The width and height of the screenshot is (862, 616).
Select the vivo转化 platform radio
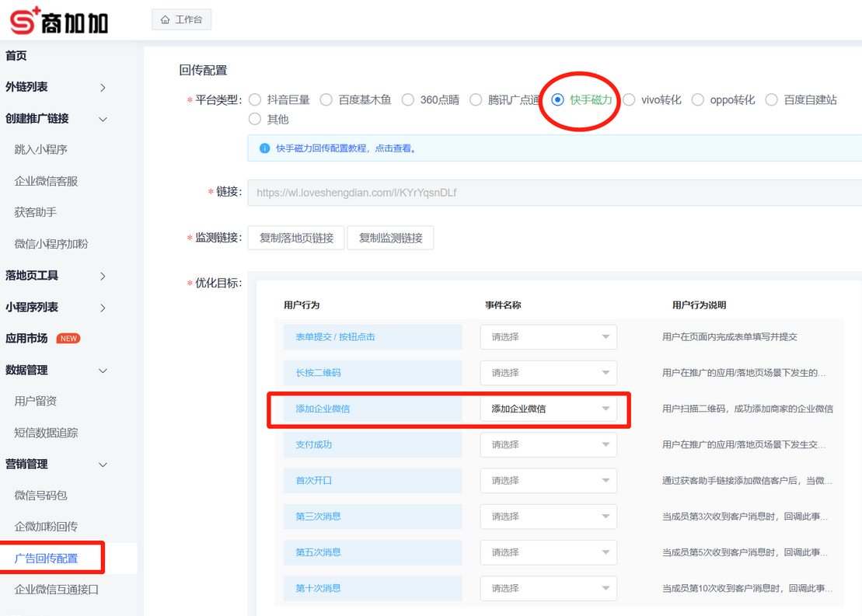tap(629, 99)
